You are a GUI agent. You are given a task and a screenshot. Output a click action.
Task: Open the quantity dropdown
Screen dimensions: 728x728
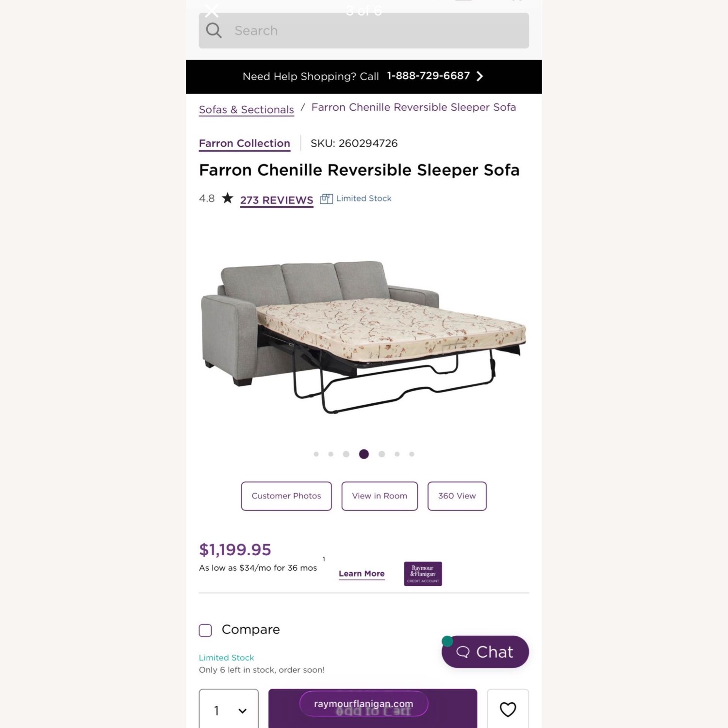(228, 710)
